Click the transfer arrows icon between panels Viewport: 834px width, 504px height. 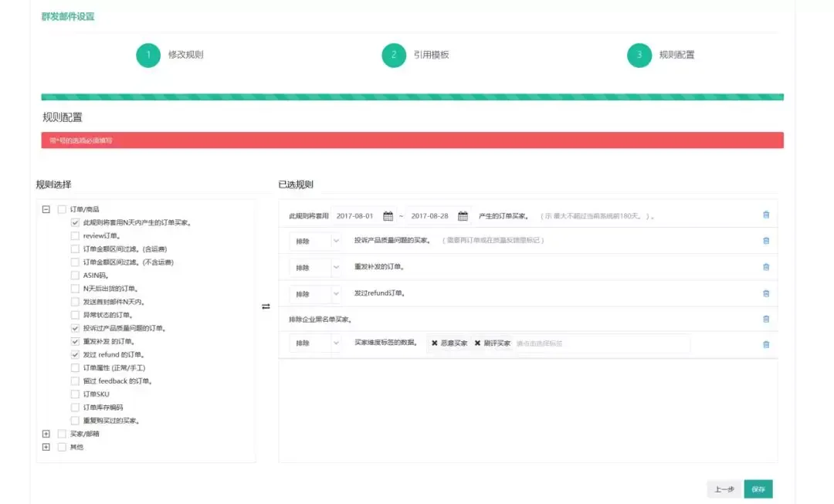click(266, 306)
